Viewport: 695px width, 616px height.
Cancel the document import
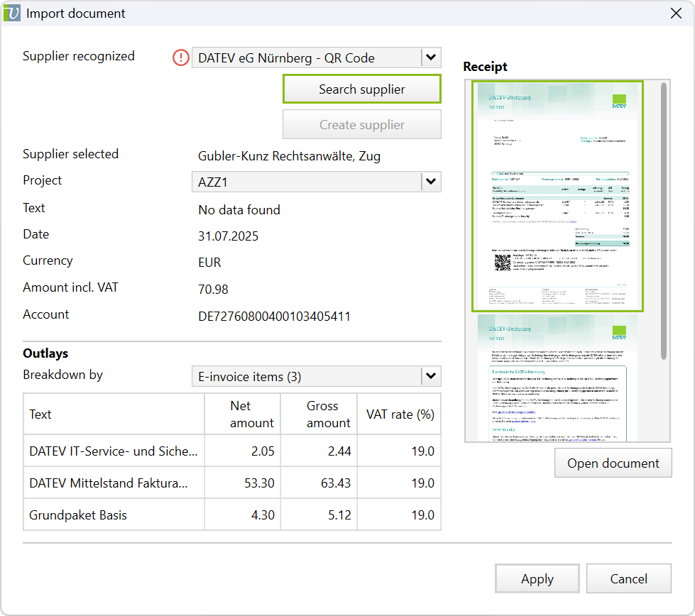(628, 579)
